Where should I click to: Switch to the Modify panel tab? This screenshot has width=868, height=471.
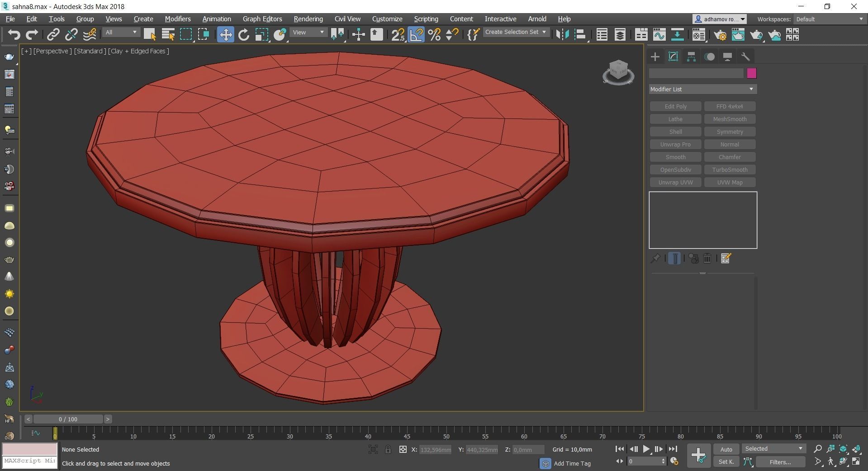pyautogui.click(x=673, y=57)
